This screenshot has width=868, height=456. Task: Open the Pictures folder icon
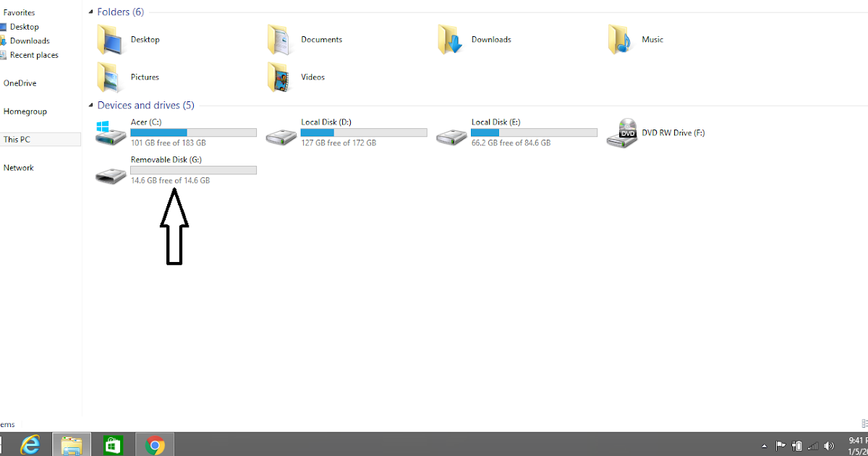click(110, 77)
